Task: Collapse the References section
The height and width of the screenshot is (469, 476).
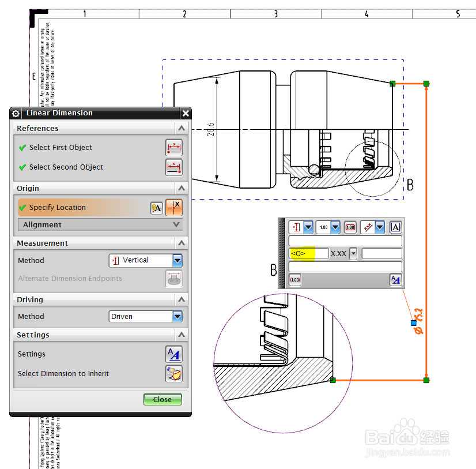Action: point(182,128)
